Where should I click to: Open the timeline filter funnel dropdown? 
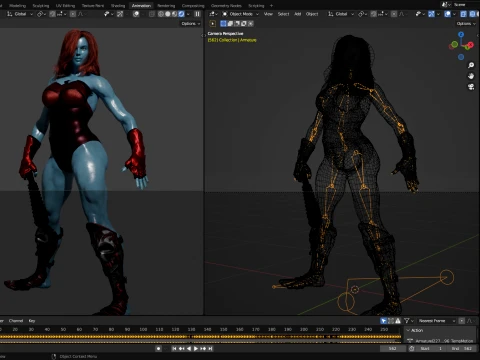[409, 321]
